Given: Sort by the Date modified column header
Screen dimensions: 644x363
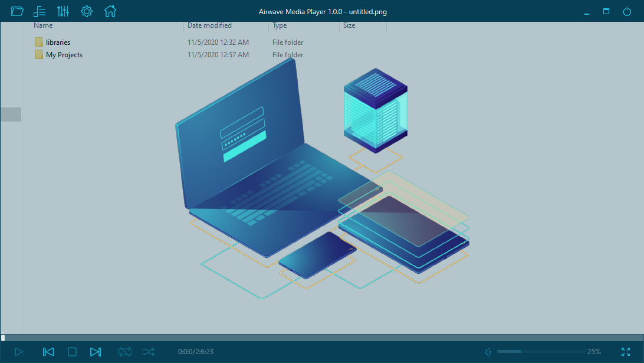Looking at the screenshot, I should (x=209, y=25).
